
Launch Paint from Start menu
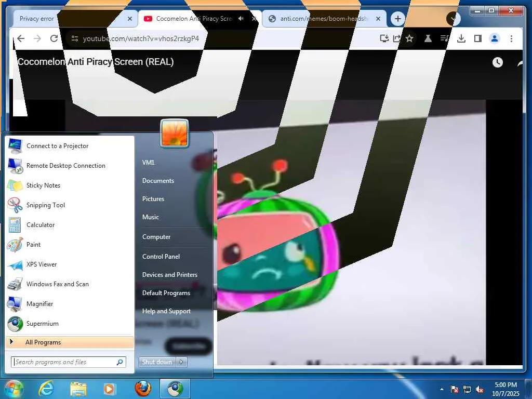click(x=70, y=245)
